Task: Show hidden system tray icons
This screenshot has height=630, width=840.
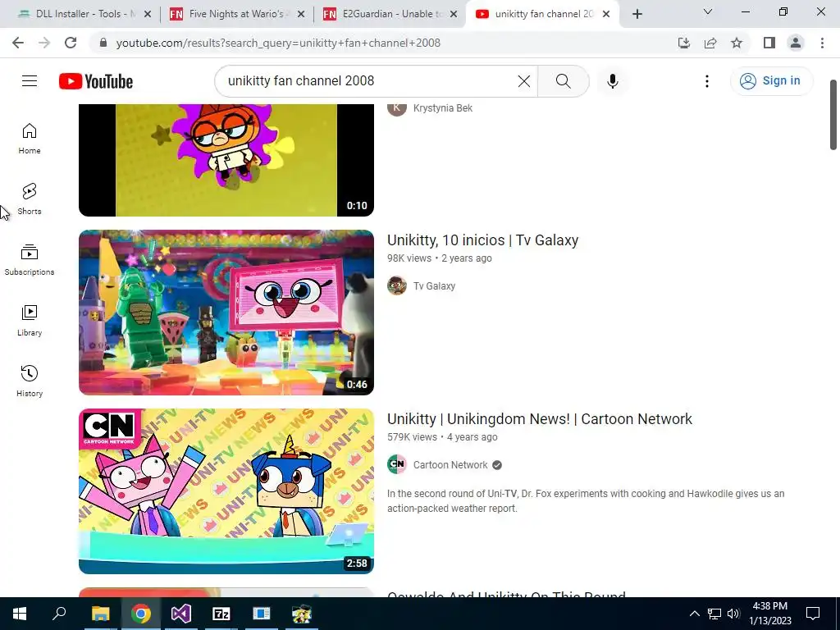Action: [x=694, y=614]
